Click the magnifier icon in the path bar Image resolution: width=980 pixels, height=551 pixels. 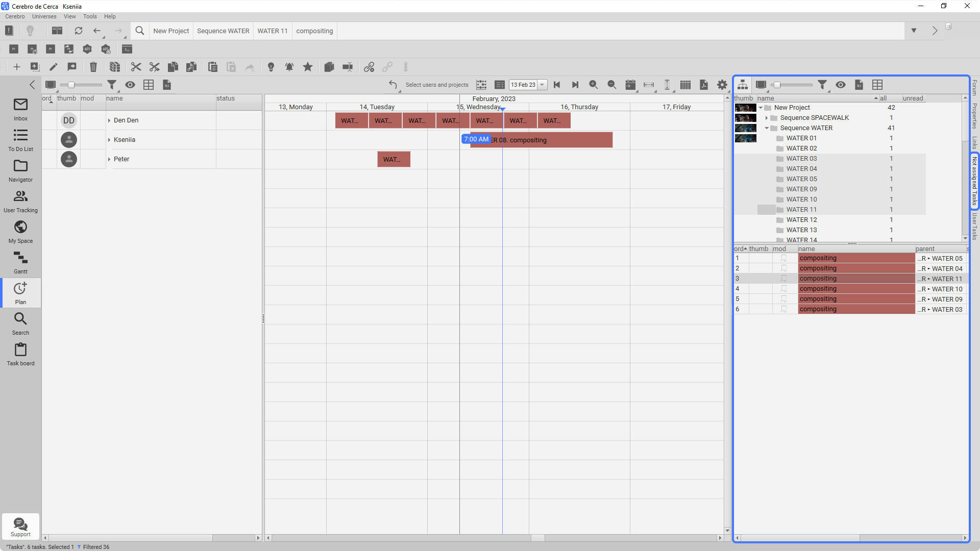(139, 31)
